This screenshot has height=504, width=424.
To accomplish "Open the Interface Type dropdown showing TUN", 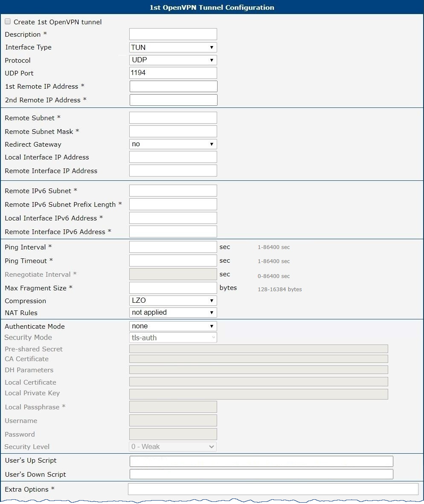I will (173, 47).
